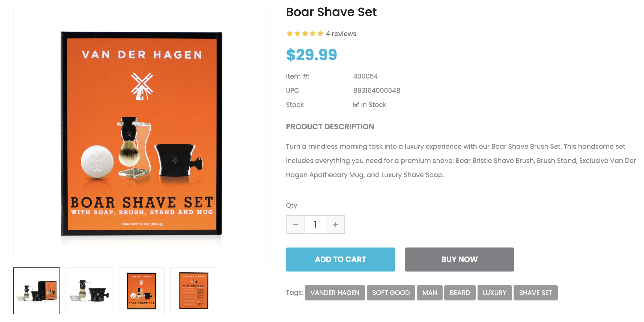This screenshot has width=644, height=322.
Task: Click the SHAVE SET tag
Action: coord(535,293)
